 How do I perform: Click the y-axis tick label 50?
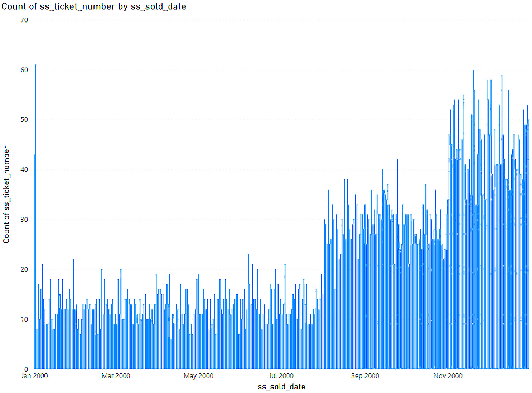click(24, 120)
